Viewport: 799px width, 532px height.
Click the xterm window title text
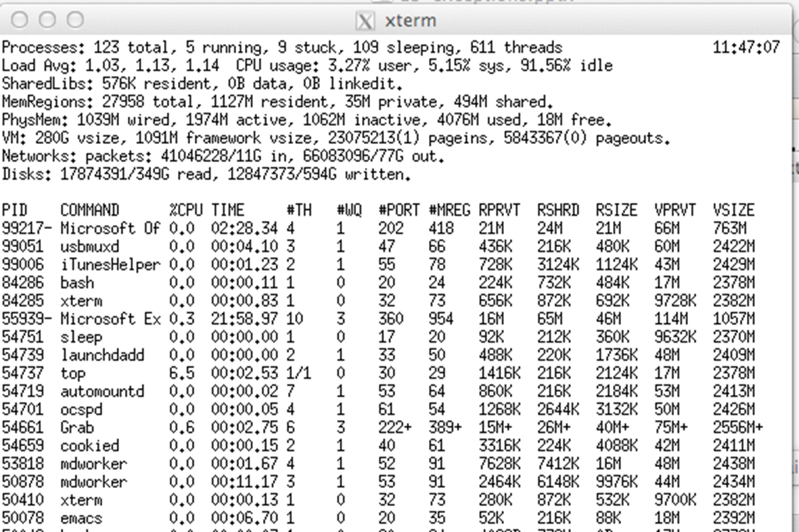pos(410,21)
